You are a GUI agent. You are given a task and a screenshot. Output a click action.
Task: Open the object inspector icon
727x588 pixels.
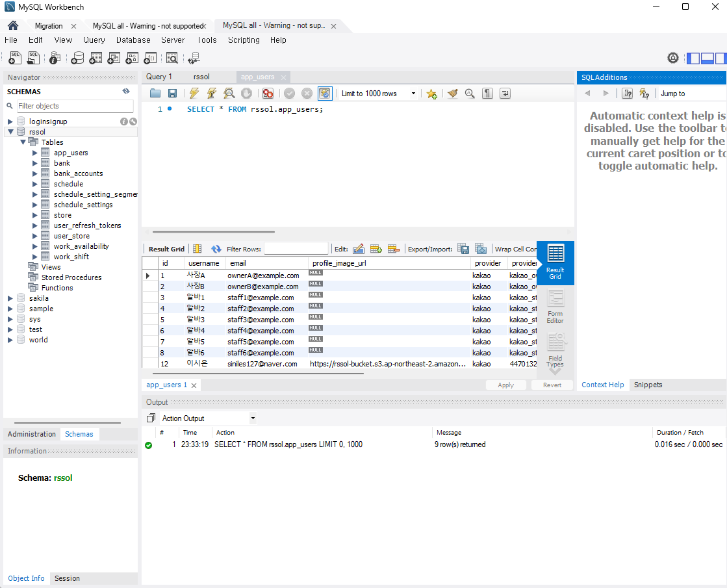[x=55, y=58]
